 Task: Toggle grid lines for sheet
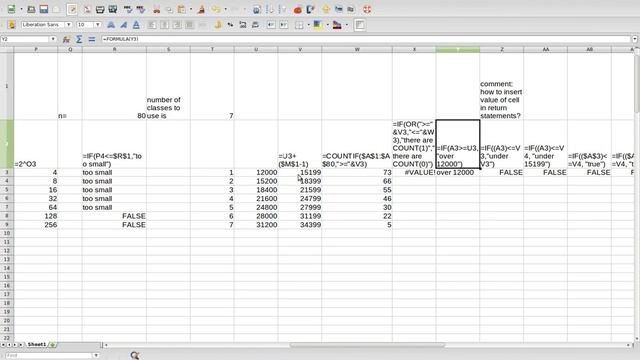coord(360,25)
